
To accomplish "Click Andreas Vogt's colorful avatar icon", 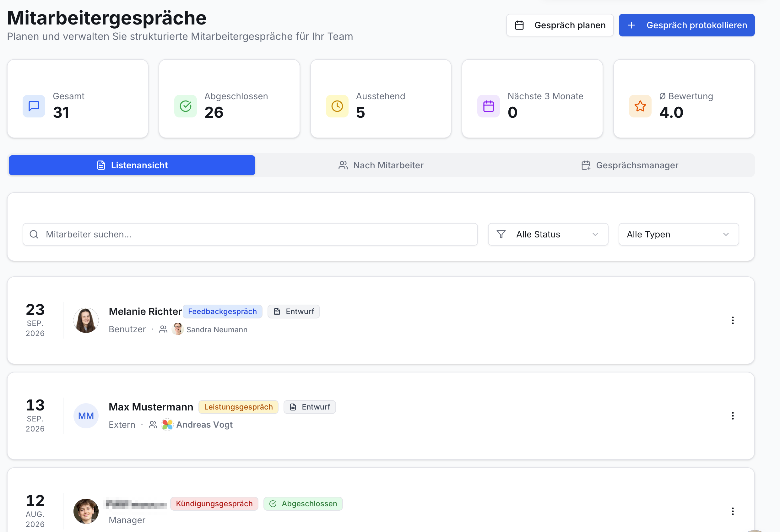I will click(167, 425).
